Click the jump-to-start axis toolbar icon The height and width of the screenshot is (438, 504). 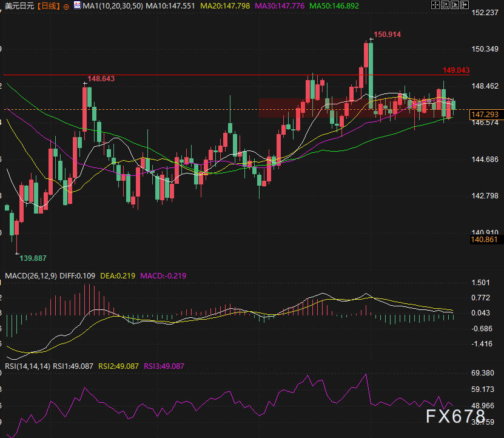click(445, 5)
